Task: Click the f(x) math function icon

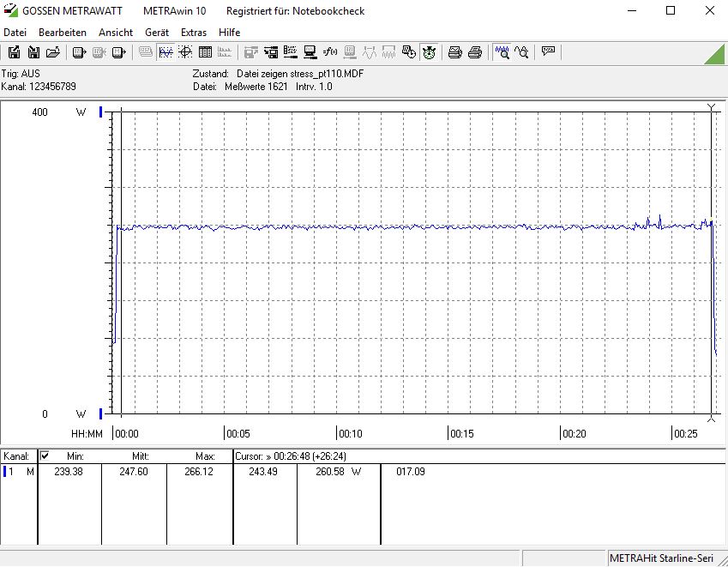Action: tap(329, 52)
